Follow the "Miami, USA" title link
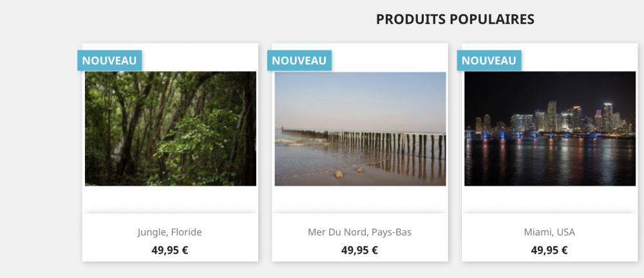The image size is (644, 278). pos(549,232)
